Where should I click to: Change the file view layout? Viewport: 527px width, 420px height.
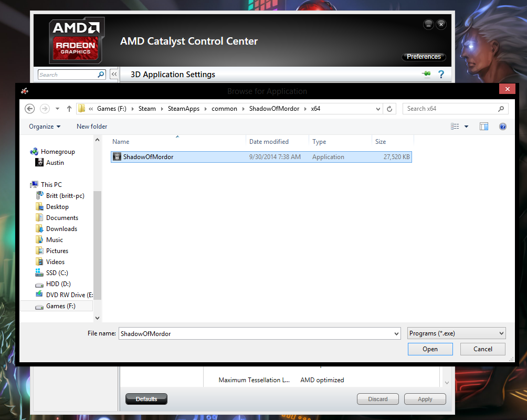coord(455,127)
